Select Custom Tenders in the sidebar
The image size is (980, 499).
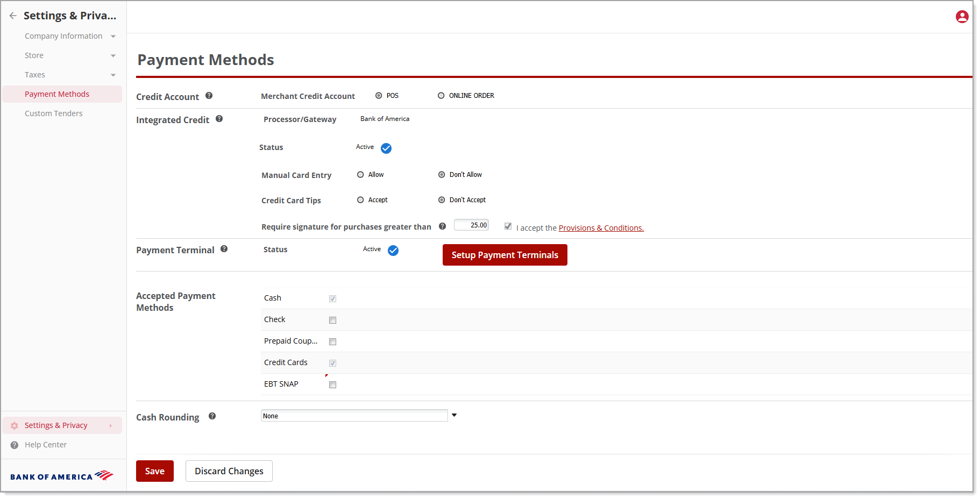point(54,113)
